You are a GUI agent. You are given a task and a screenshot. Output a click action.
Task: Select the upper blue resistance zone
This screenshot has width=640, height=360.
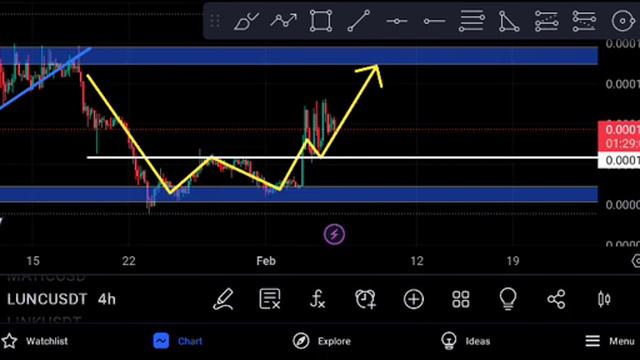click(x=299, y=56)
